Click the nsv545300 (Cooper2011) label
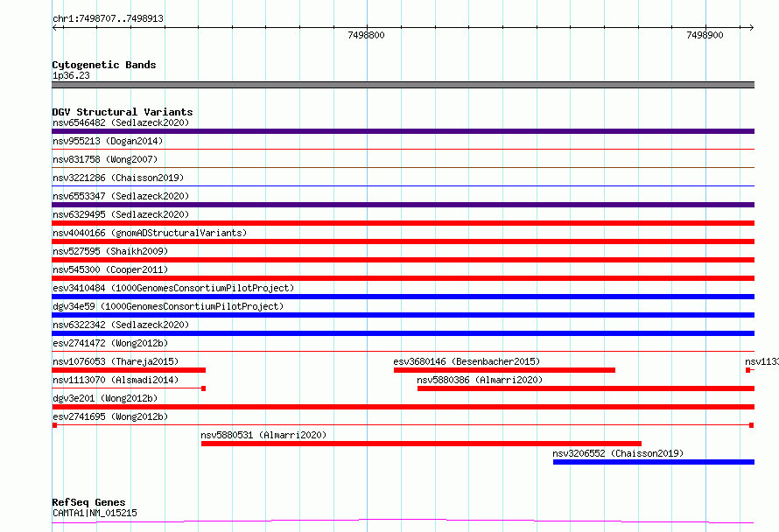The width and height of the screenshot is (779, 532). click(x=110, y=269)
